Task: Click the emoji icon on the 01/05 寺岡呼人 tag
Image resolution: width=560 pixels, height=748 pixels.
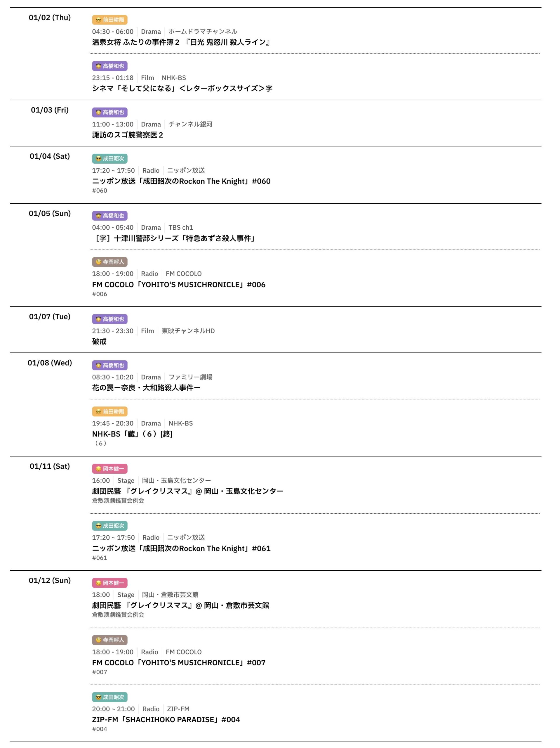Action: [98, 262]
